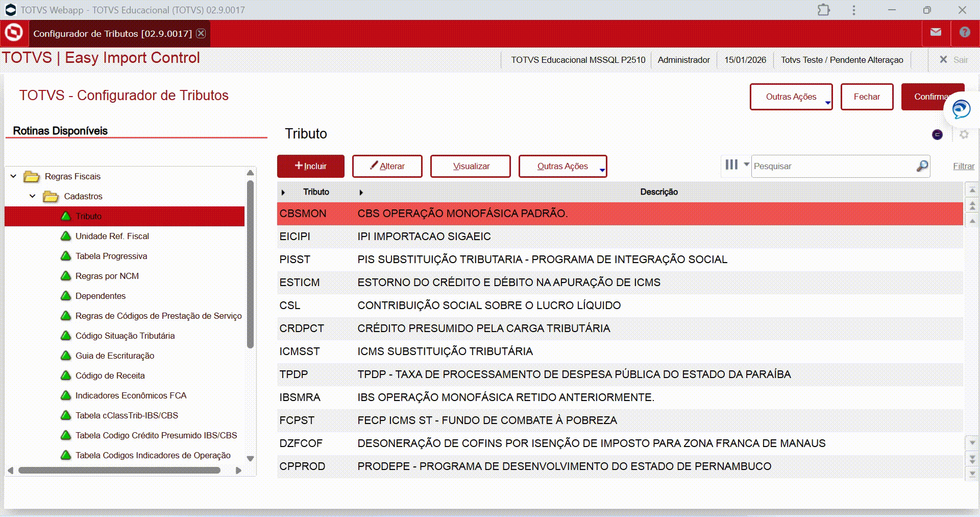This screenshot has width=980, height=517.
Task: Page up the grid with the double up arrow
Action: click(972, 205)
